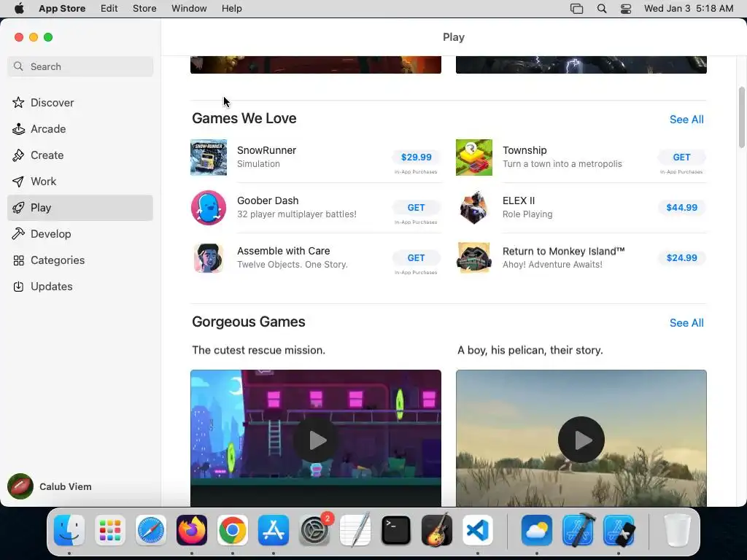Buy Return to Monkey Island for $24.99
Screen dimensions: 747x560
[x=682, y=258]
